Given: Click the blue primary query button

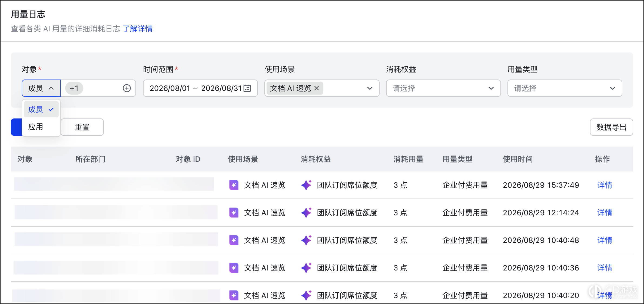Looking at the screenshot, I should 16,127.
